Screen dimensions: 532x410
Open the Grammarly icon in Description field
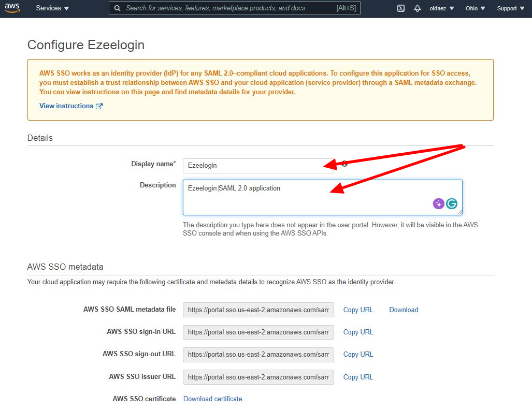[x=452, y=203]
